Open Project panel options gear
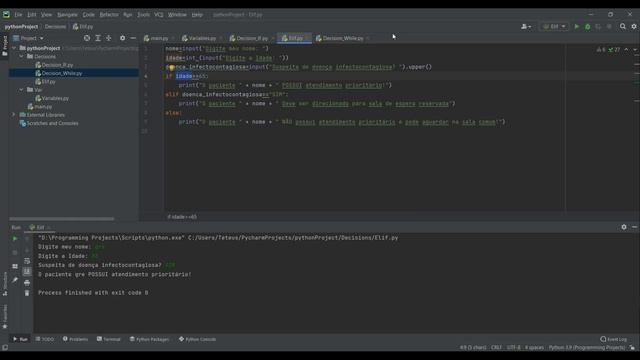 (122, 38)
